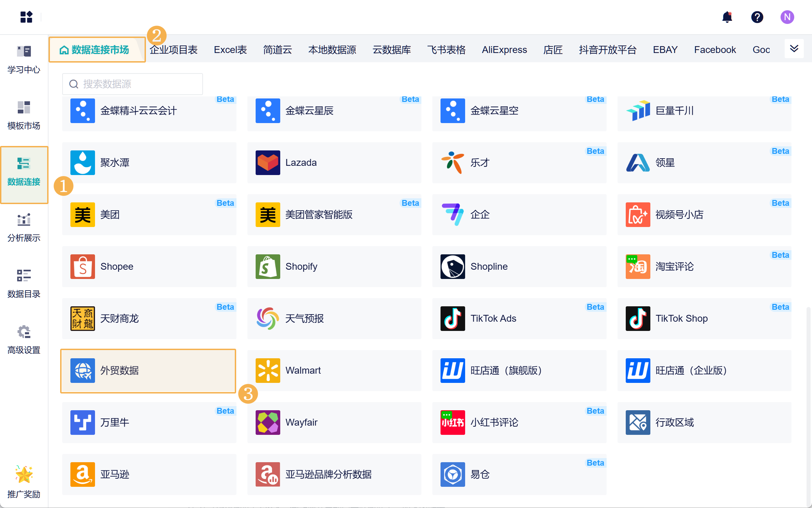The width and height of the screenshot is (812, 508).
Task: Open the notifications bell icon
Action: pos(727,17)
